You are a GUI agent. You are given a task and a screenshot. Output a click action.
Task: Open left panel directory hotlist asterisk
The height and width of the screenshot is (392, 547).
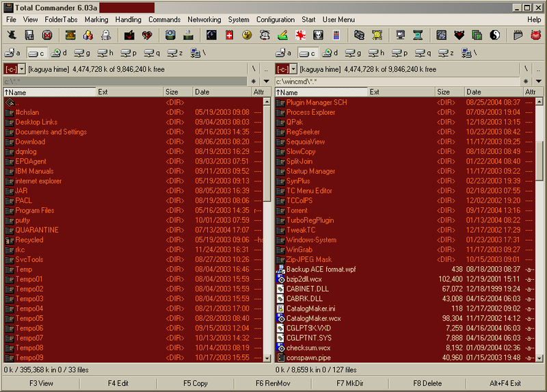[x=254, y=81]
